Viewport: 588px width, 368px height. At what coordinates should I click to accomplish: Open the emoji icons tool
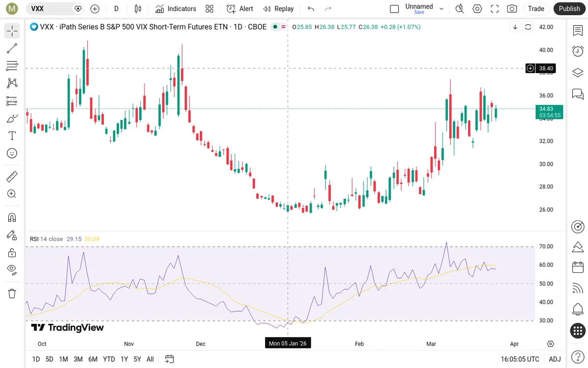click(x=12, y=154)
